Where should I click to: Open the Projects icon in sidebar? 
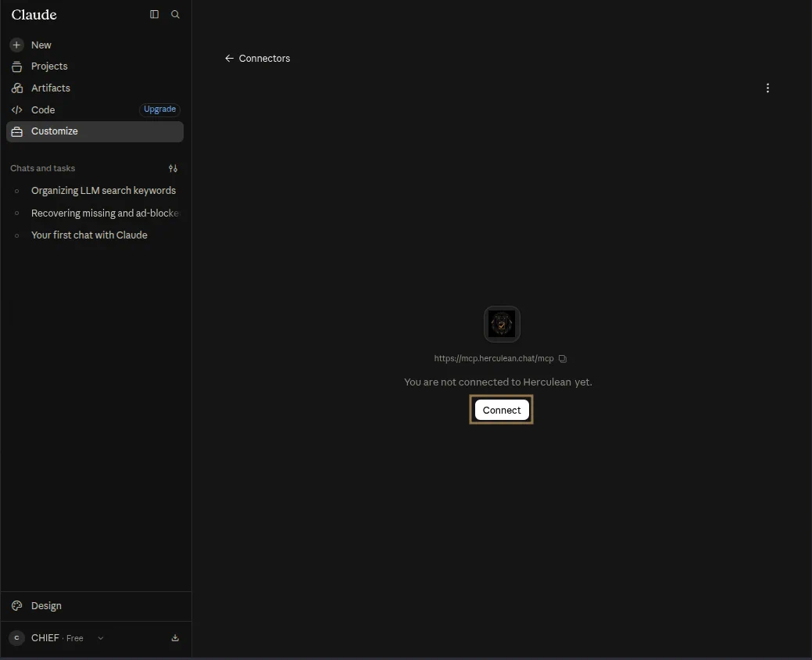coord(16,66)
